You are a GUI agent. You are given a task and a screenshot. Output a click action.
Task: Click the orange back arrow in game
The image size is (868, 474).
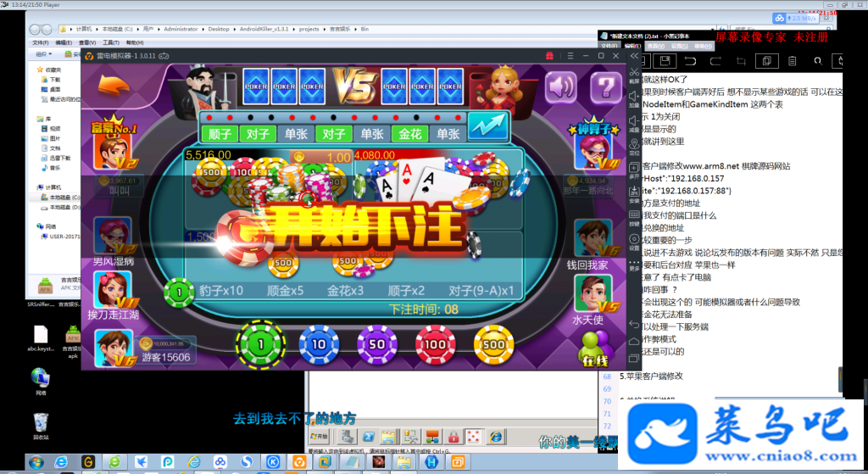point(114,86)
